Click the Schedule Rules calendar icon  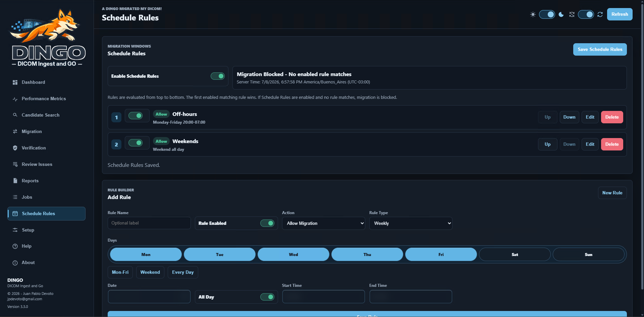click(15, 213)
